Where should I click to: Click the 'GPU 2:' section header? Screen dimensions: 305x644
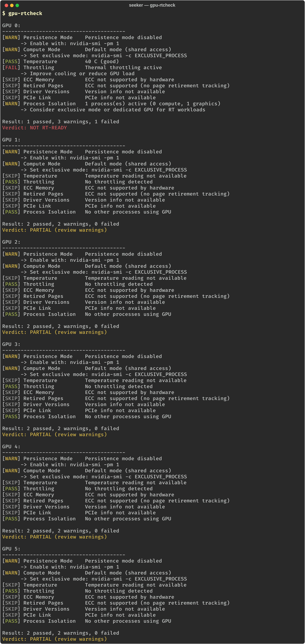click(x=11, y=242)
